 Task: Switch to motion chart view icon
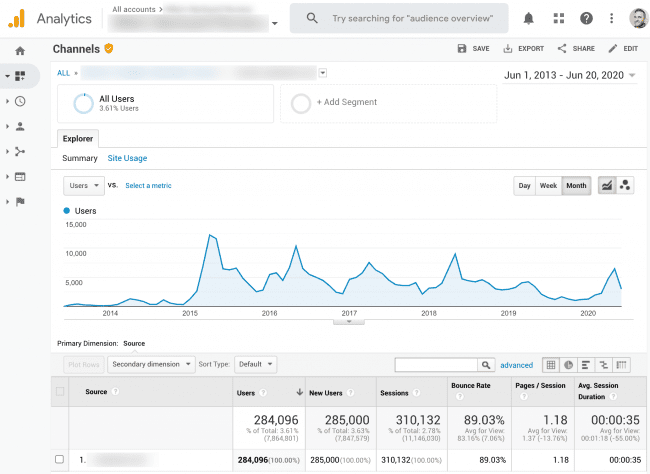[x=626, y=185]
